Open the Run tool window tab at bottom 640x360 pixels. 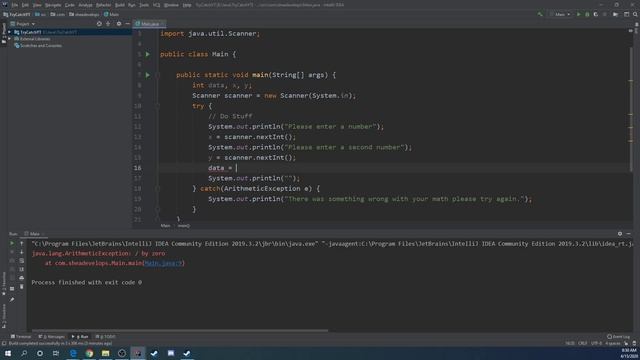coord(80,337)
